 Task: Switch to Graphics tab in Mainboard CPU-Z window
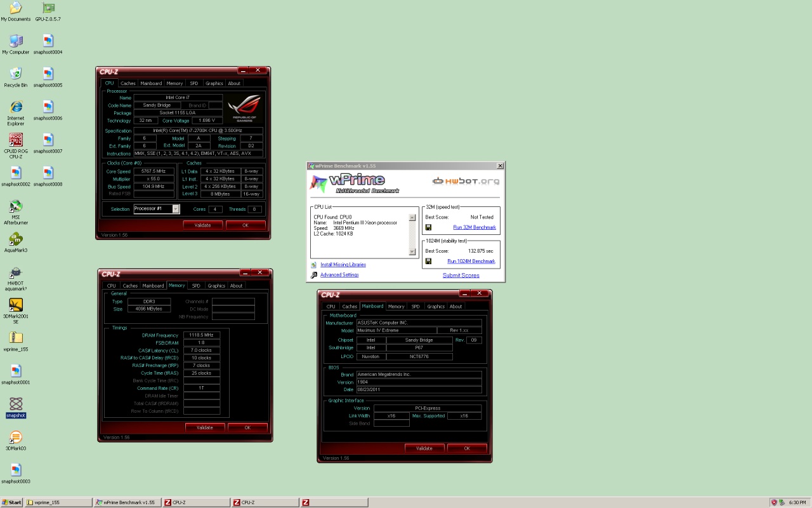436,307
